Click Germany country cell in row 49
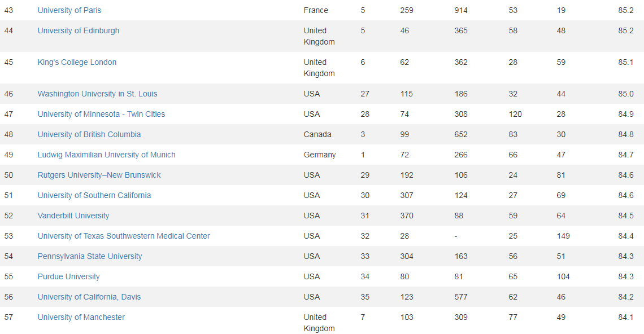The width and height of the screenshot is (644, 334). click(x=320, y=155)
